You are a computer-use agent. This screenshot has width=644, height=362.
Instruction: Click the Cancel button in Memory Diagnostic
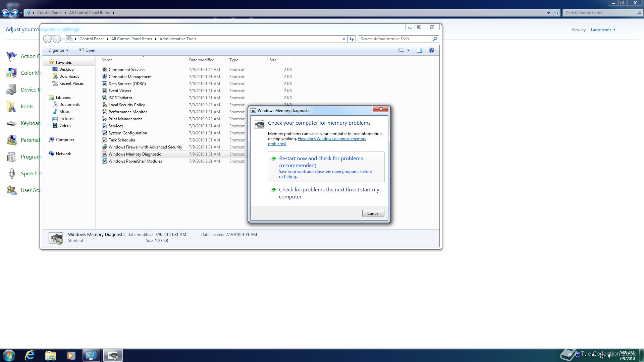373,213
